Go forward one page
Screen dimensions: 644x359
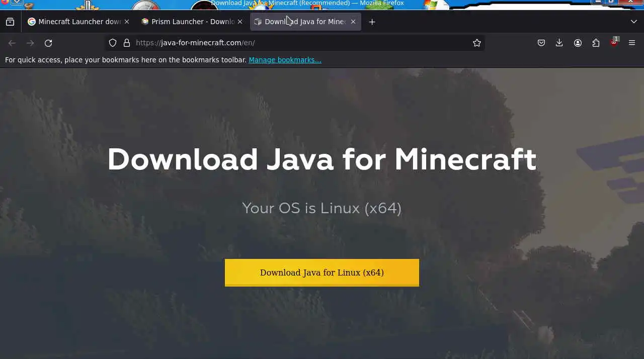pos(30,43)
